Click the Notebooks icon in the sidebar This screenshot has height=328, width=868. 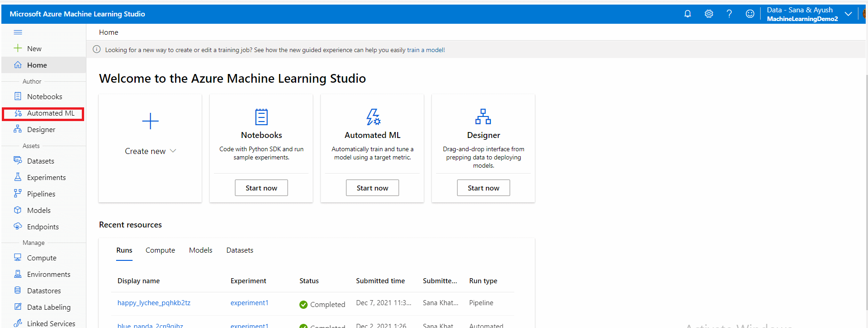click(18, 96)
